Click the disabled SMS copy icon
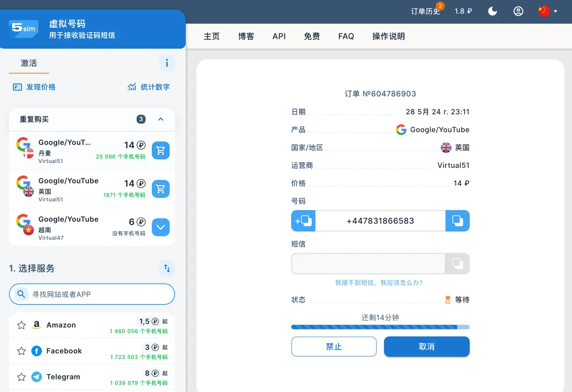This screenshot has width=572, height=392. tap(457, 263)
